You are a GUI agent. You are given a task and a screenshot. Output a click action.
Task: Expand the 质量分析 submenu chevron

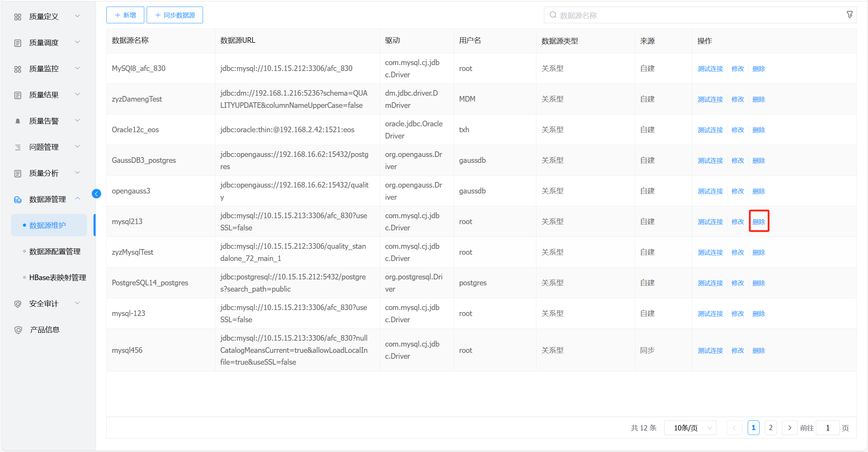point(78,173)
